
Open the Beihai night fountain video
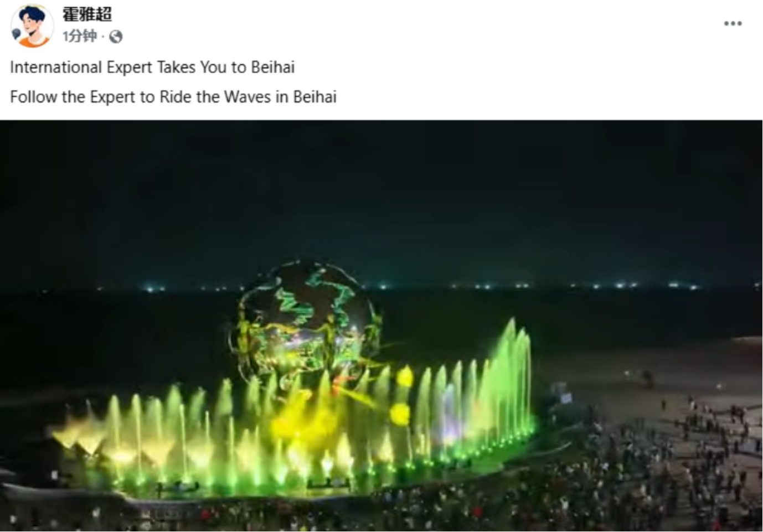point(381,326)
